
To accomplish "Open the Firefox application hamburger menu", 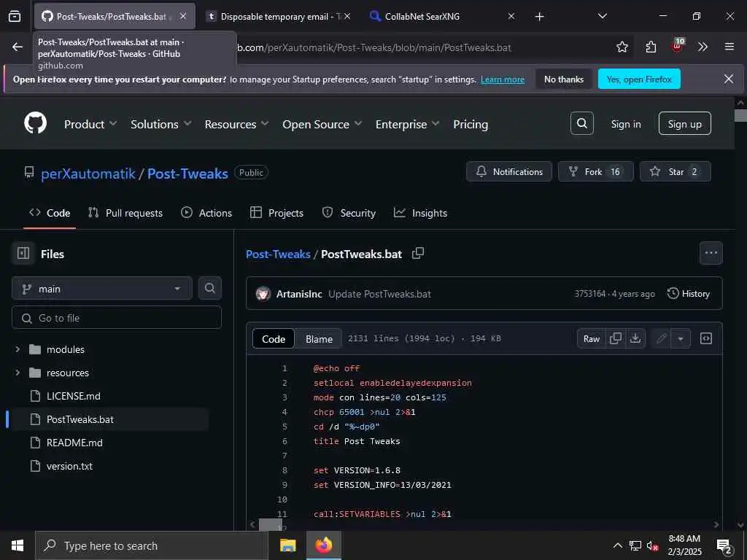I will (x=729, y=47).
